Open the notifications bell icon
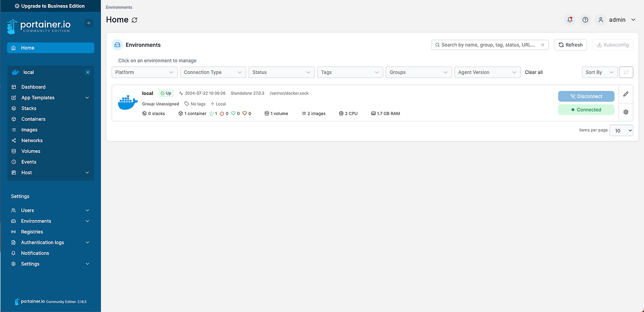 pos(570,20)
